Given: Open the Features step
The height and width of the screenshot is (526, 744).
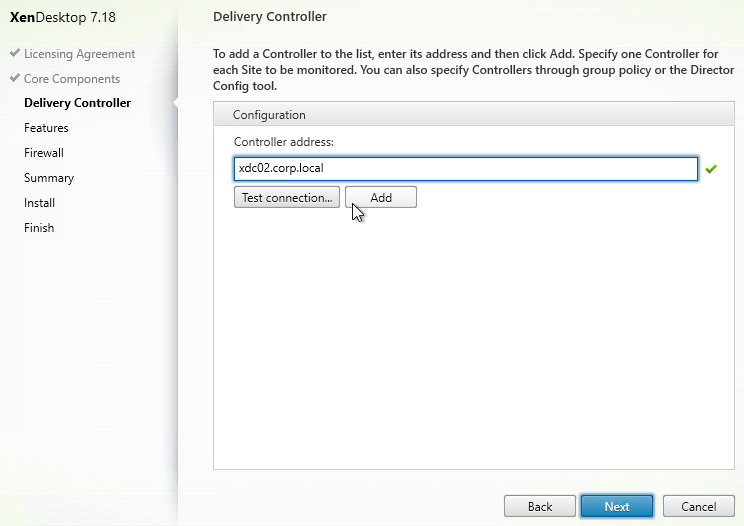Looking at the screenshot, I should click(x=46, y=128).
